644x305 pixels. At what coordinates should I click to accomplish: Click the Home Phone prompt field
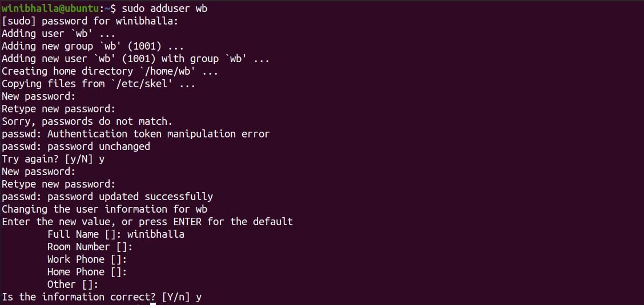pos(87,272)
